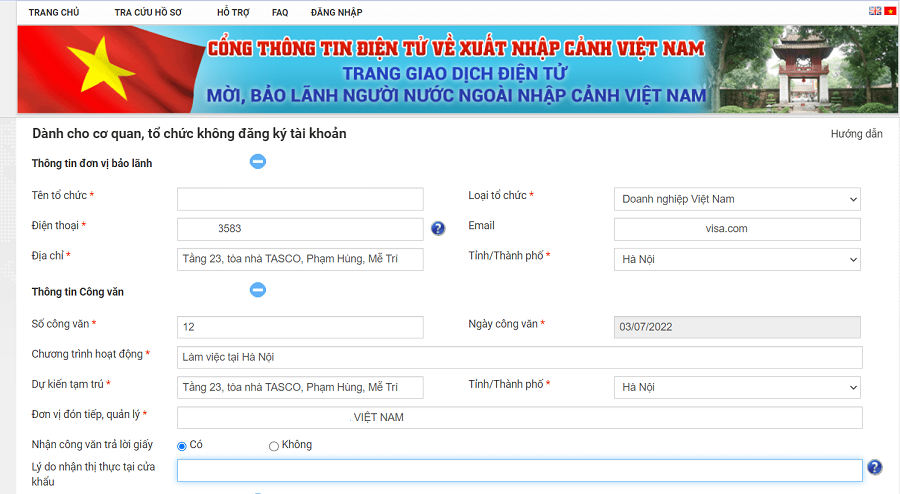Screen dimensions: 900x494
Task: Switch language with the English flag icon
Action: click(875, 11)
